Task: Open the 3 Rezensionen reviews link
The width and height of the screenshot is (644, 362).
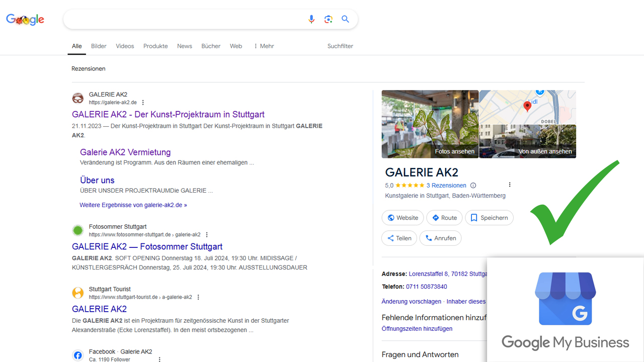Action: tap(446, 186)
